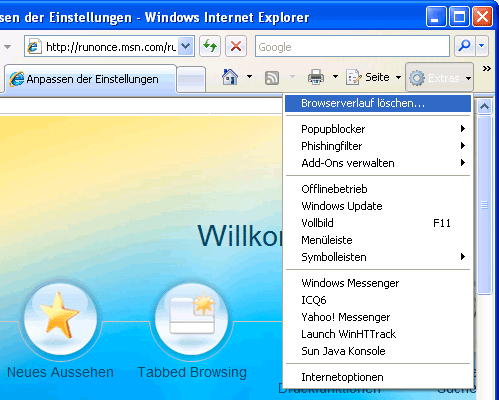The width and height of the screenshot is (499, 400).
Task: Expand the toolbar overflow chevron
Action: (487, 69)
